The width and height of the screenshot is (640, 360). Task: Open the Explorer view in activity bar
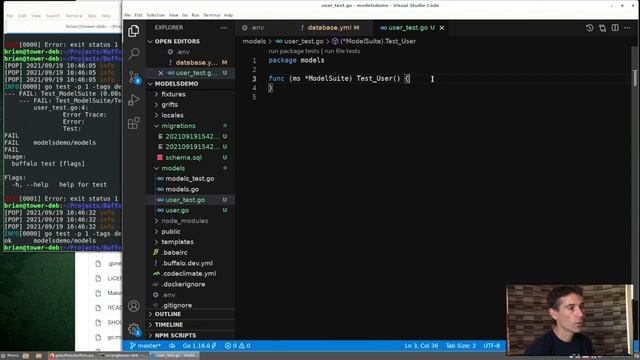133,31
